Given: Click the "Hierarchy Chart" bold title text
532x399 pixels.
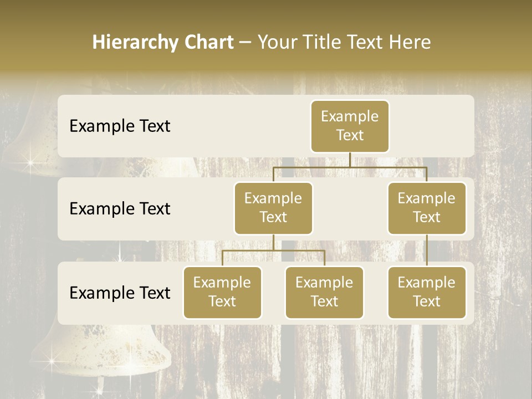Looking at the screenshot, I should [x=162, y=42].
